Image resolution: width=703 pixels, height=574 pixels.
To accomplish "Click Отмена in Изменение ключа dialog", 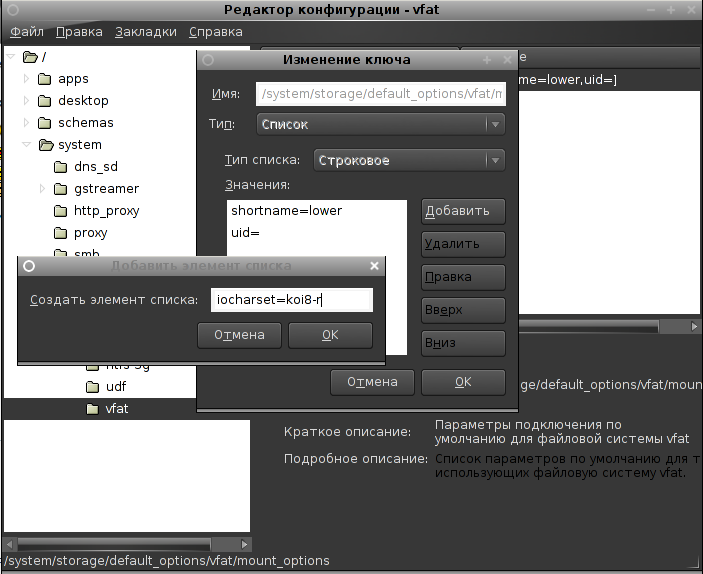I will pyautogui.click(x=372, y=382).
